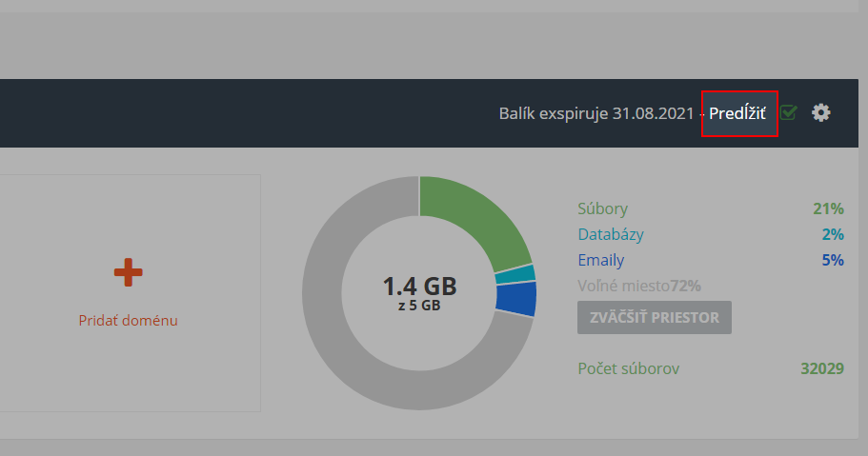Select the Súbory legend label

(x=602, y=209)
